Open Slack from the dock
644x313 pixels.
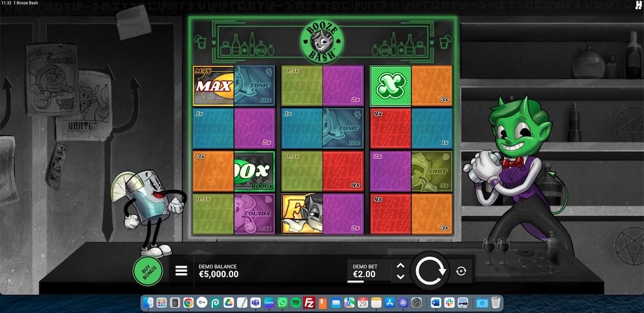coord(450,303)
